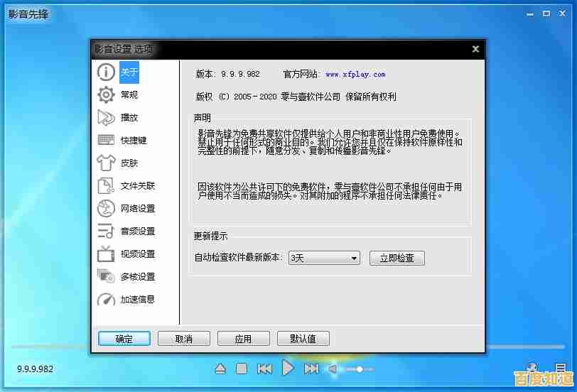The height and width of the screenshot is (392, 577).
Task: Click the 取消 button
Action: coord(183,339)
